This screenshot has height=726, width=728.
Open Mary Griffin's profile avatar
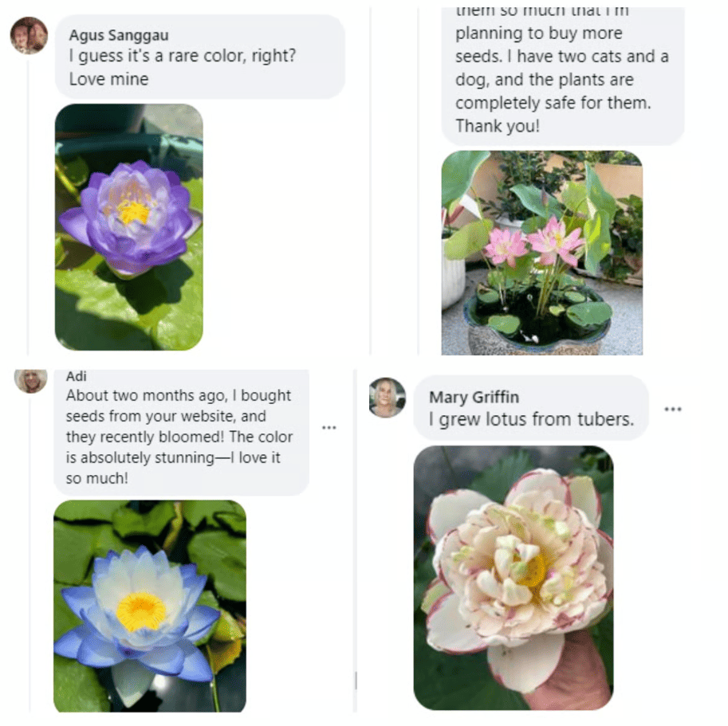click(388, 398)
